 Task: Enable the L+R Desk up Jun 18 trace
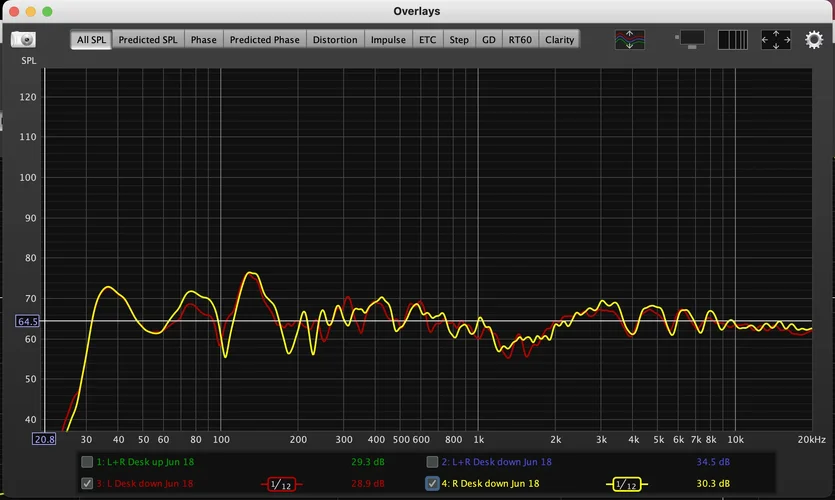click(x=87, y=462)
